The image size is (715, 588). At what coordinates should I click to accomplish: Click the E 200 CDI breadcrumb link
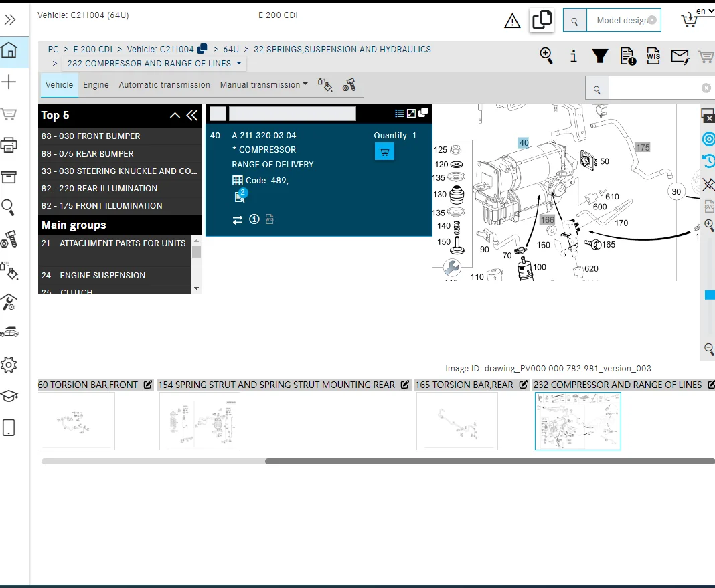pos(92,50)
